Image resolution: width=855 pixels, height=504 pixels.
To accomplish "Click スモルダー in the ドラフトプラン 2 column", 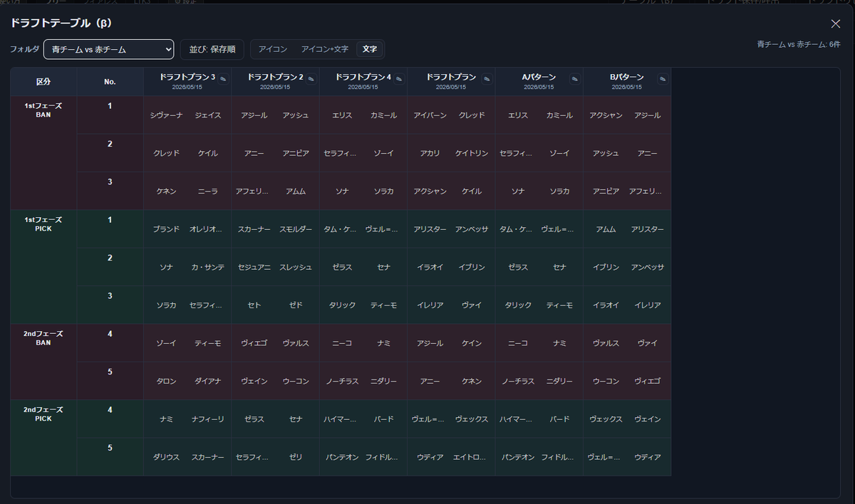I will 296,229.
